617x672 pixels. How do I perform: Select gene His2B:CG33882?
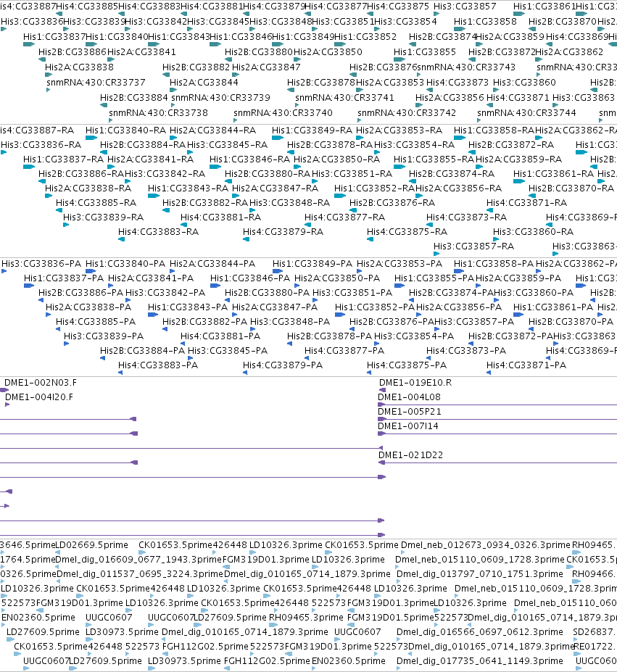[x=196, y=67]
